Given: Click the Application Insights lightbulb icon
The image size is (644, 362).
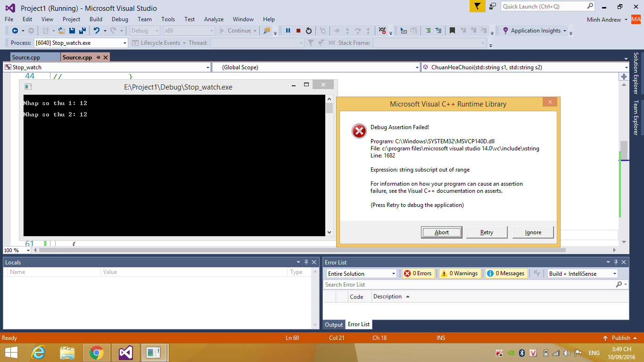Looking at the screenshot, I should point(505,31).
